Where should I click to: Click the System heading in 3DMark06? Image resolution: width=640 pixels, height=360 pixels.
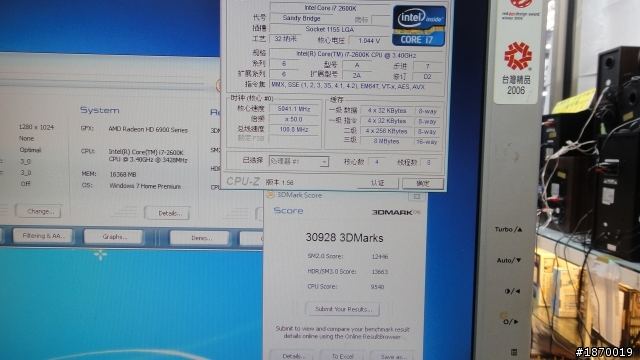100,110
